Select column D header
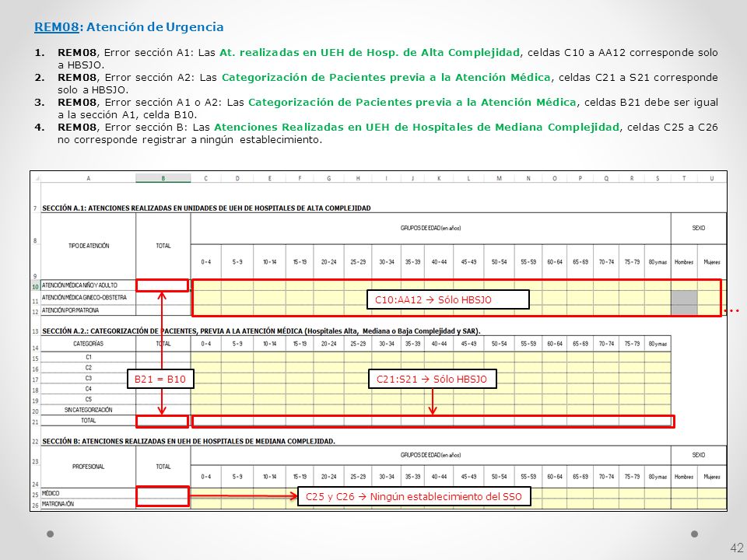The width and height of the screenshot is (747, 560). point(237,179)
